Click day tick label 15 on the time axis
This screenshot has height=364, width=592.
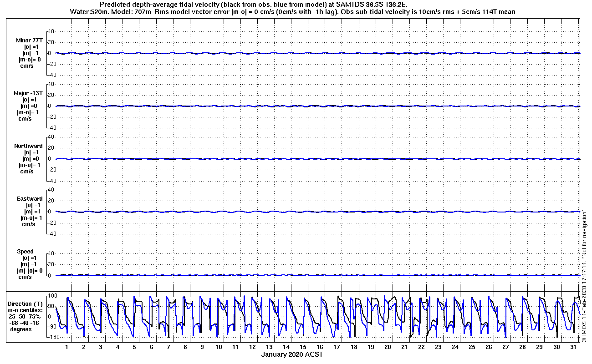click(x=303, y=347)
